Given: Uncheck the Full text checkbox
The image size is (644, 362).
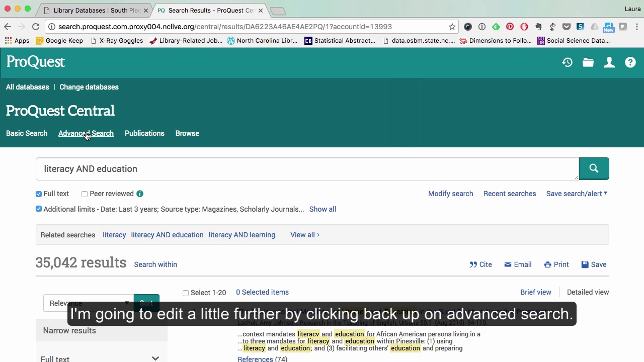Looking at the screenshot, I should point(39,194).
